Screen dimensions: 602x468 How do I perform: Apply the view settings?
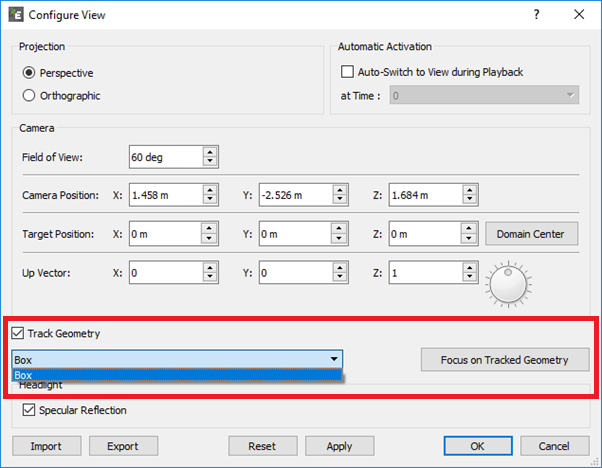click(x=339, y=446)
